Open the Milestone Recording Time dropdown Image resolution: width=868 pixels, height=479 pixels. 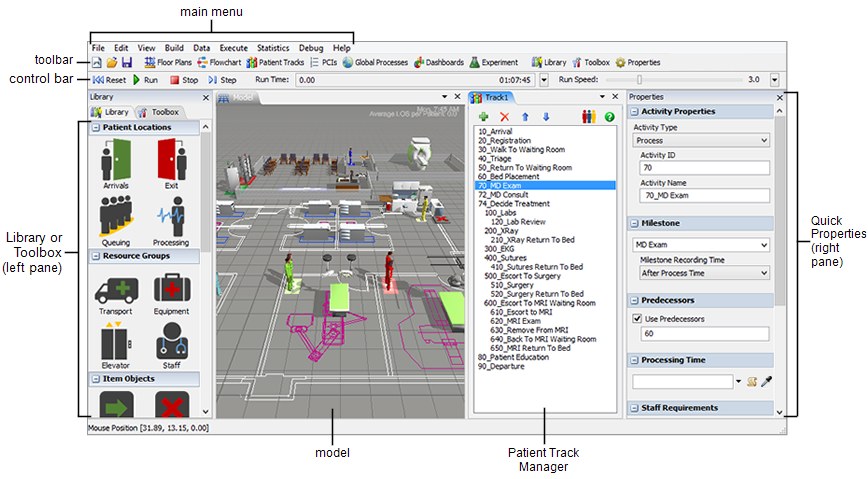[705, 273]
